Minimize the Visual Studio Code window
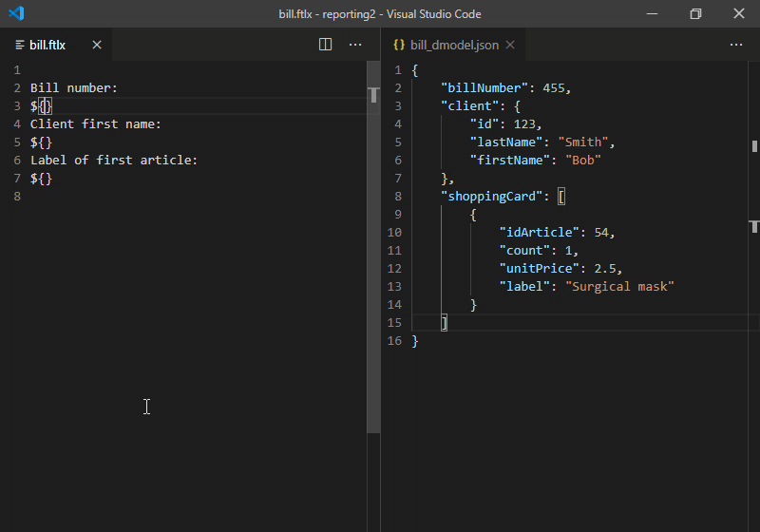Screen dimensions: 760x532 pyautogui.click(x=653, y=13)
